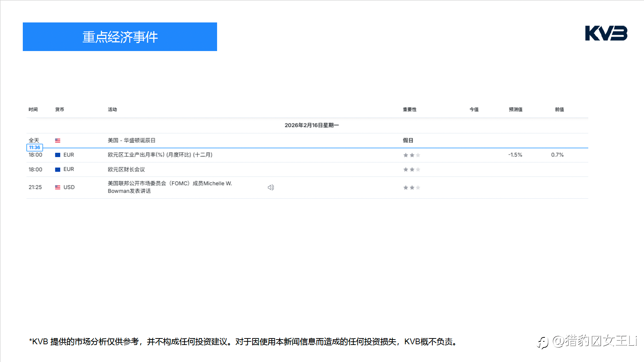
Task: Click the star rating for 欧元区财长会议
Action: point(411,169)
